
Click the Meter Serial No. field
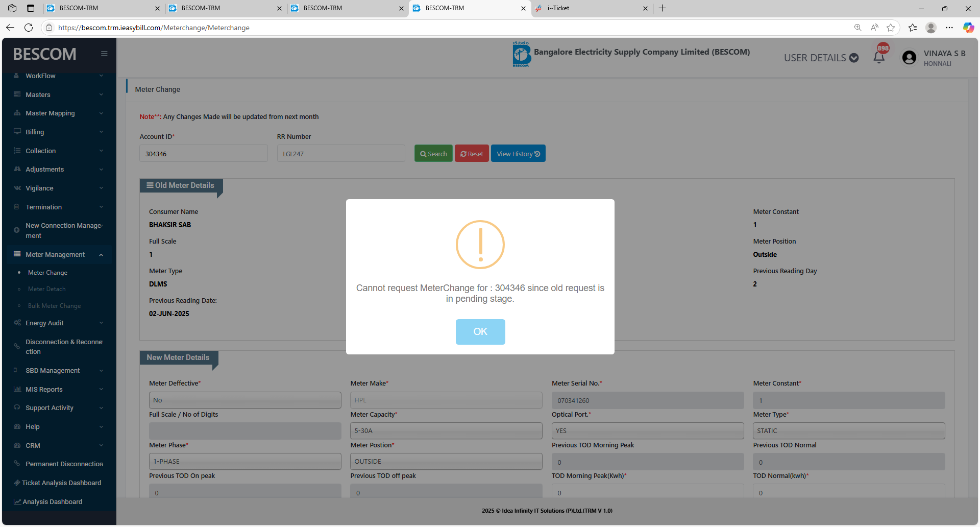[648, 400]
